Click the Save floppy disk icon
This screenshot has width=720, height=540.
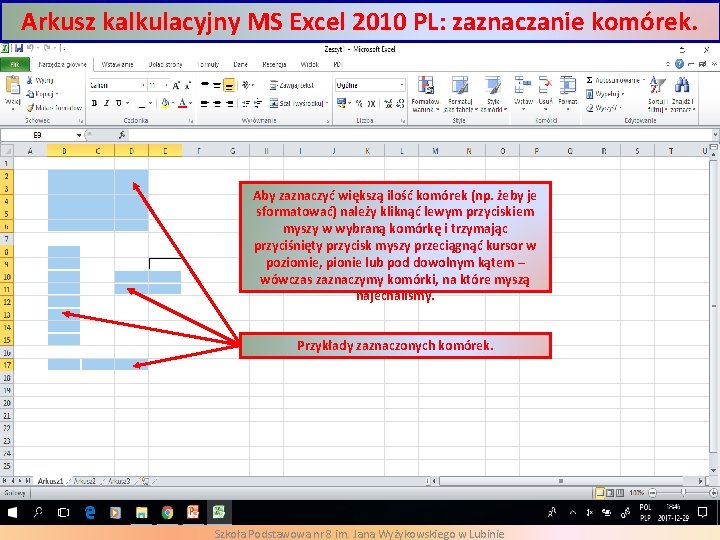(19, 48)
